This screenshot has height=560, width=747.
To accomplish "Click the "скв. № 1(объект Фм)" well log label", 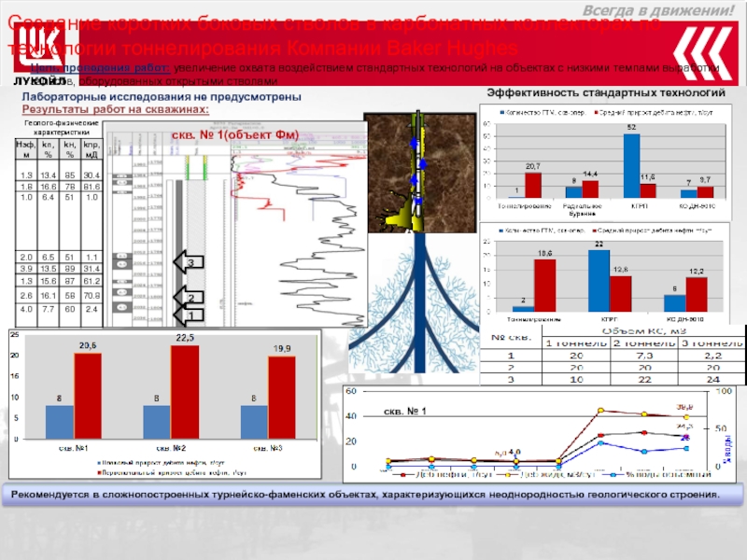I will pyautogui.click(x=235, y=134).
